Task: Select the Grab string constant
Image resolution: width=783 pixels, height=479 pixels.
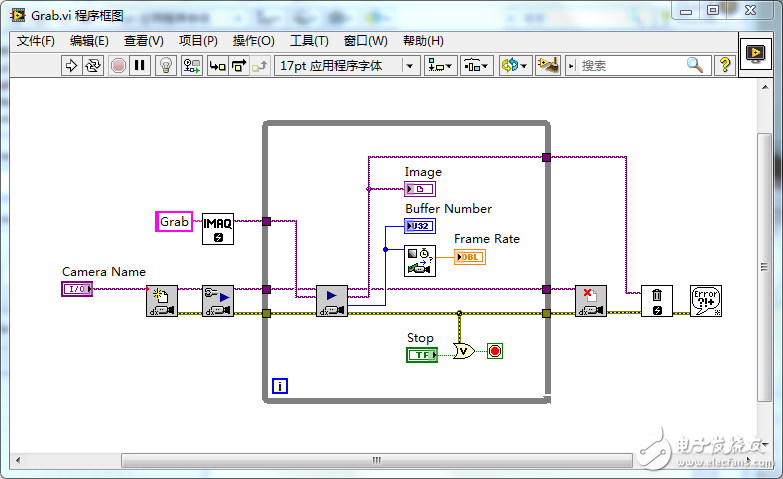Action: pyautogui.click(x=174, y=221)
